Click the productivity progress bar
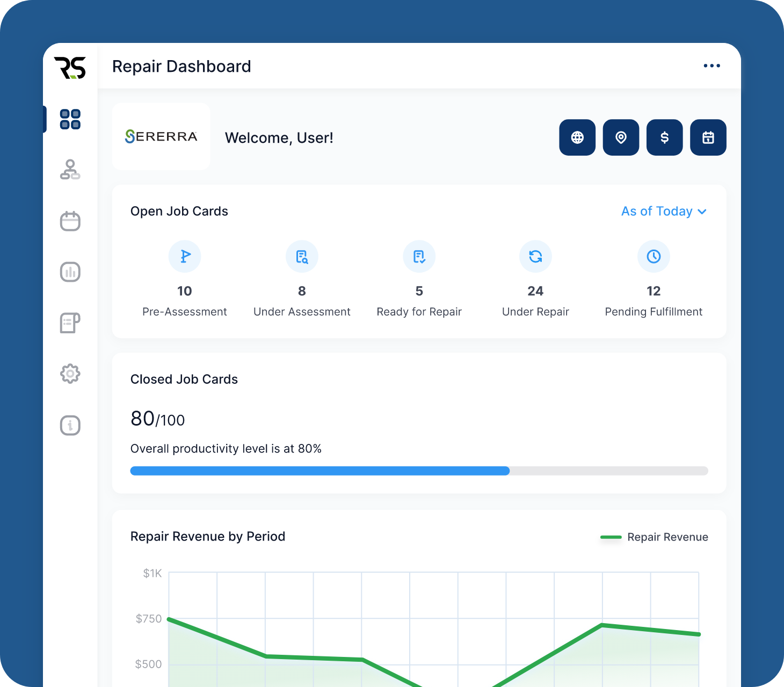This screenshot has width=784, height=687. pos(419,471)
